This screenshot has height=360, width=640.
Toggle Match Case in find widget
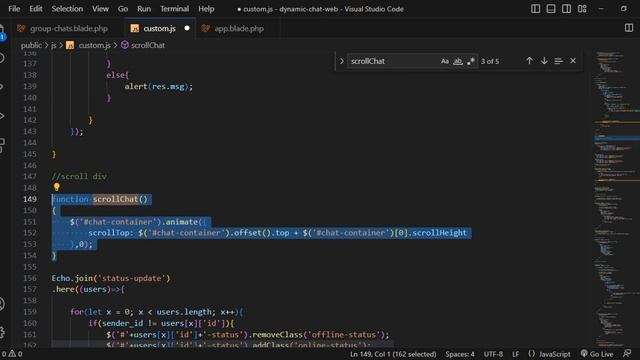(444, 61)
